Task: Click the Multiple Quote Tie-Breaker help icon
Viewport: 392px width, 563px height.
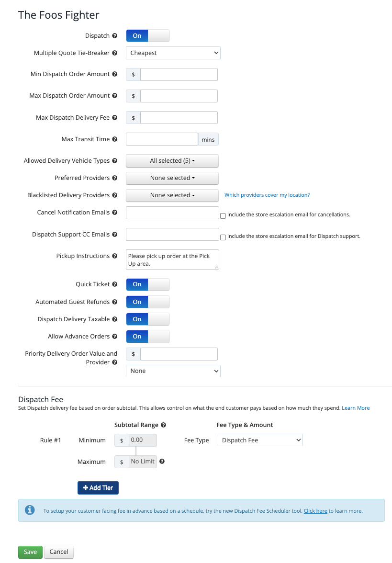Action: coord(115,53)
